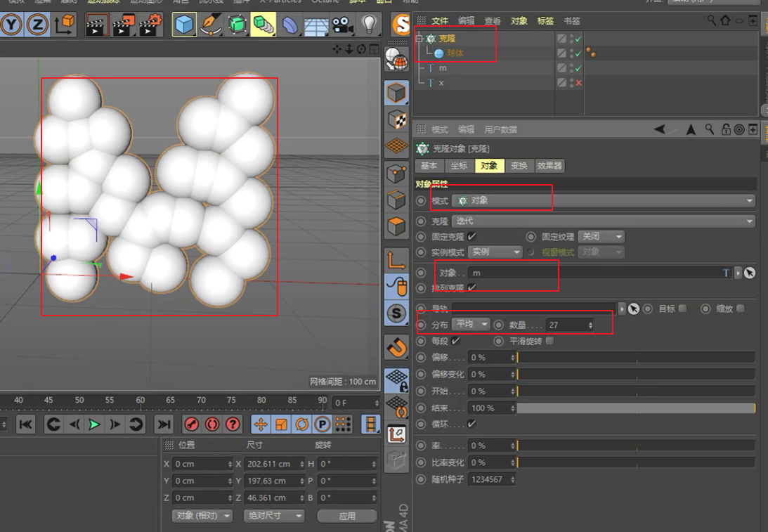Toggle position keyframe move icon
Viewport: 768px width, 532px height.
click(261, 424)
